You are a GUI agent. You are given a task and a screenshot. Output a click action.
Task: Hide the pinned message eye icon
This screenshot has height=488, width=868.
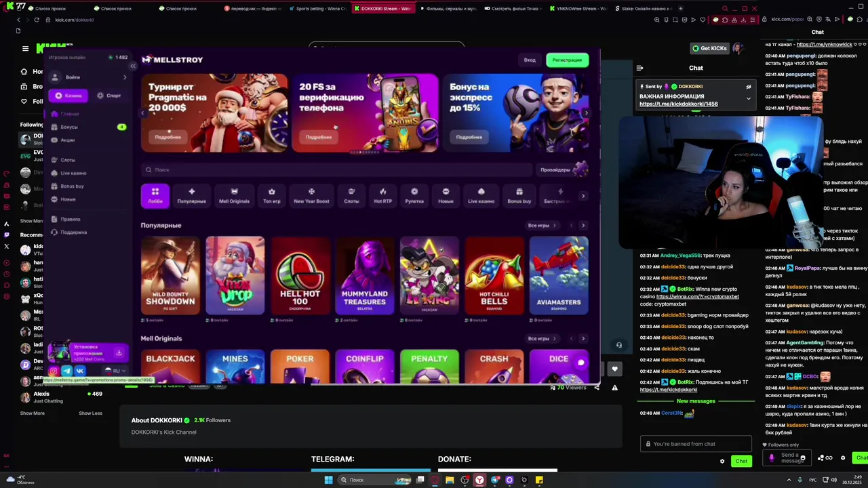[x=749, y=87]
